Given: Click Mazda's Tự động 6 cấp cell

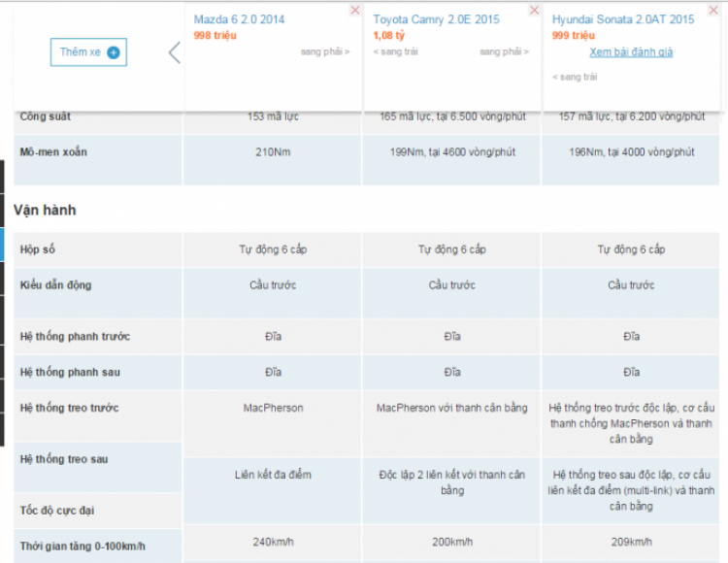Looking at the screenshot, I should coord(273,249).
